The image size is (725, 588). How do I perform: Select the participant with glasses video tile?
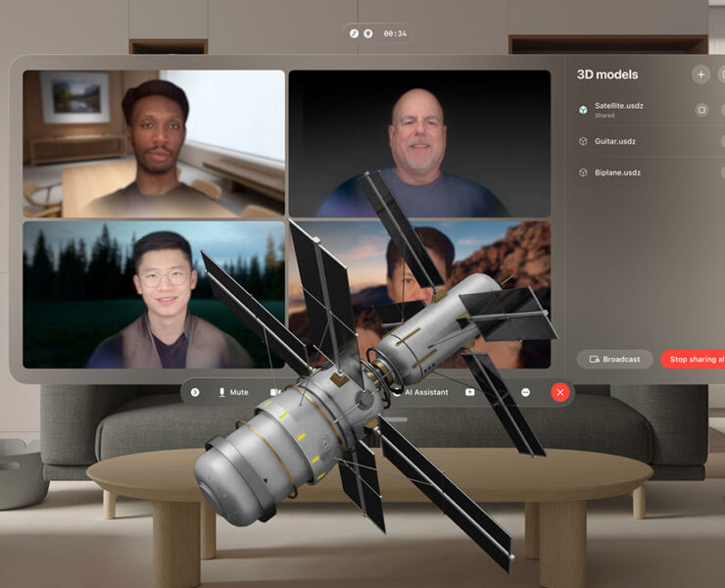tap(154, 295)
